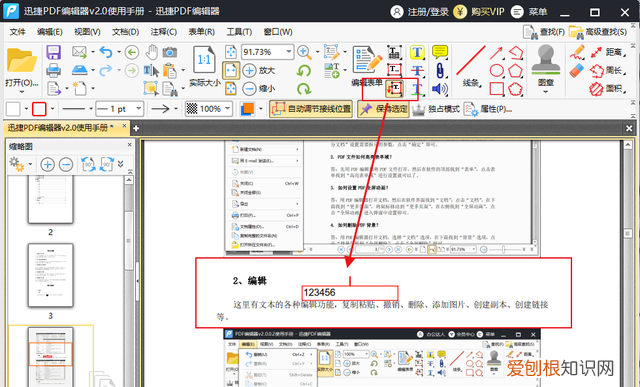
Task: Open the 表单(R) menu
Action: coord(201,32)
